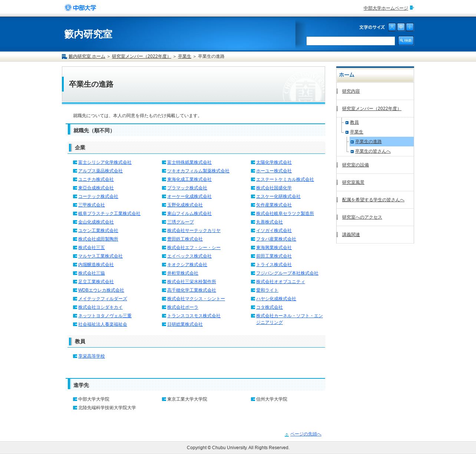Select 卒業生の皆さんへ in sidebar tree
Screen dimensions: 476x454
[373, 151]
